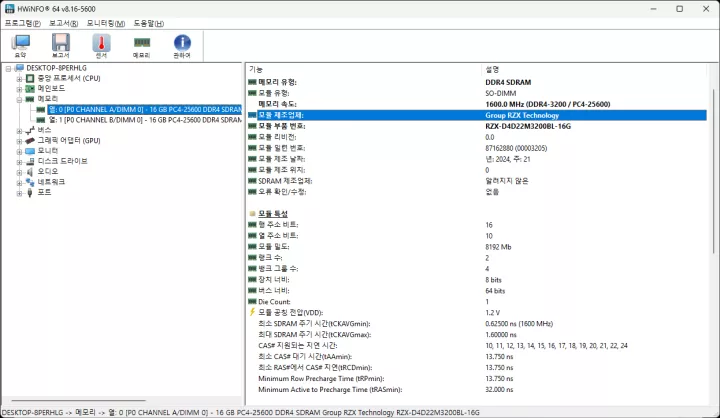Click the network icon in tree
The height and width of the screenshot is (418, 720).
30,182
